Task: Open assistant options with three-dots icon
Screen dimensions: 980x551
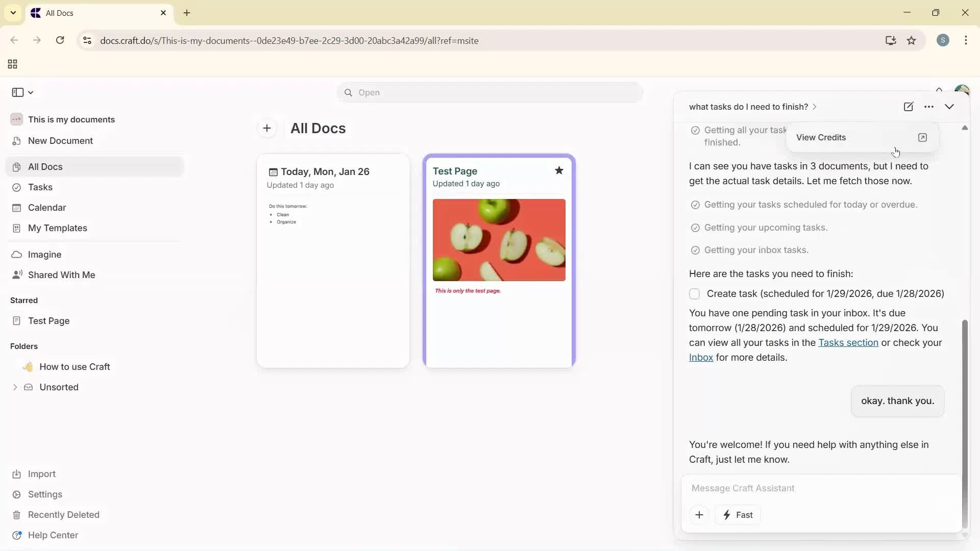Action: 929,107
